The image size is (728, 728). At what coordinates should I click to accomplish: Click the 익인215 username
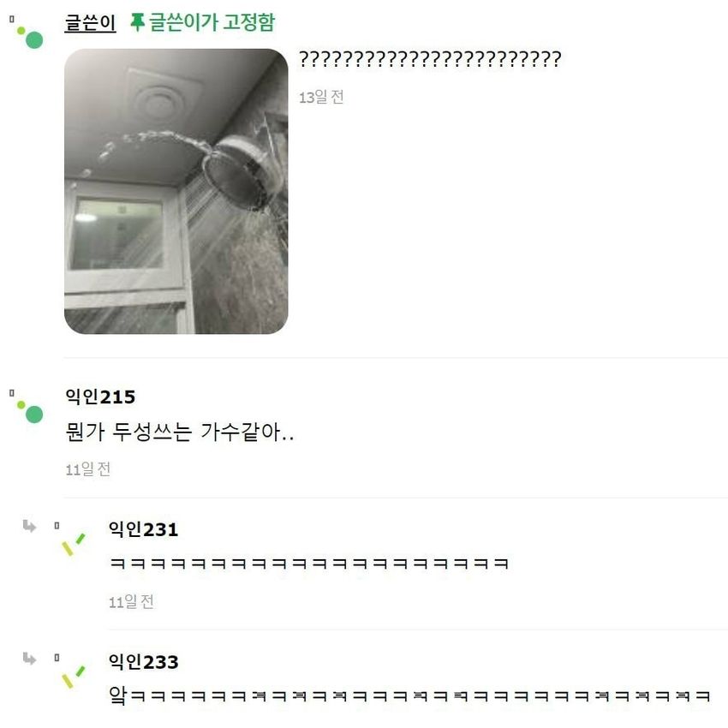[100, 397]
